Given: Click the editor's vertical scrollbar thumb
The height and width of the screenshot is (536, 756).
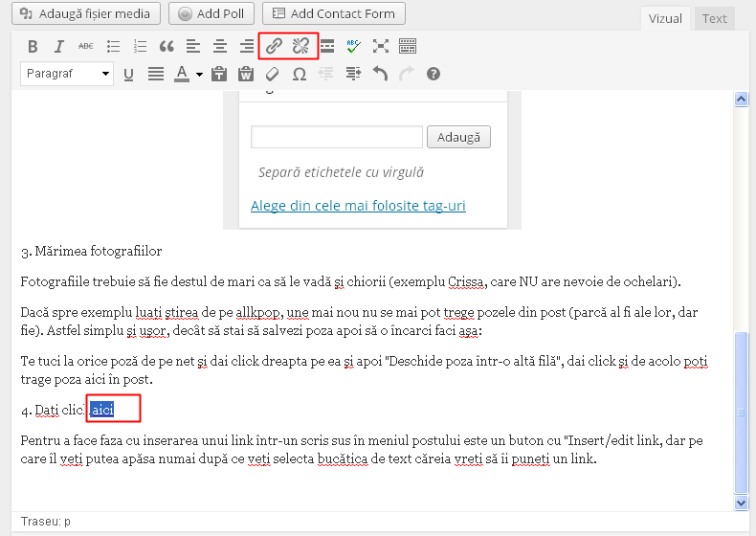Looking at the screenshot, I should [x=740, y=412].
